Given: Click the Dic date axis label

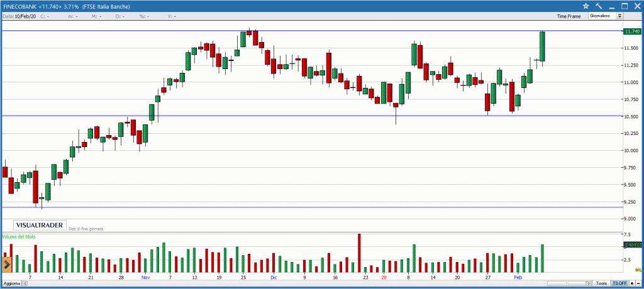Looking at the screenshot, I should (x=274, y=278).
